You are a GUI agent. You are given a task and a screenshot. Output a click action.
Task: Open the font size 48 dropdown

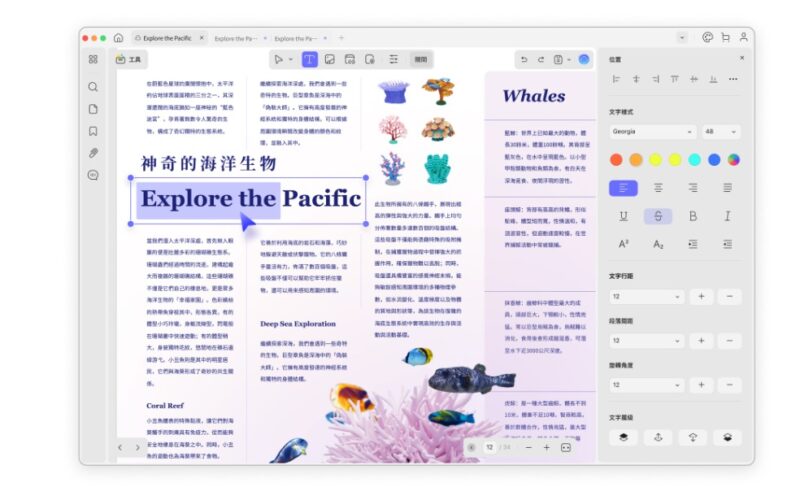point(721,132)
